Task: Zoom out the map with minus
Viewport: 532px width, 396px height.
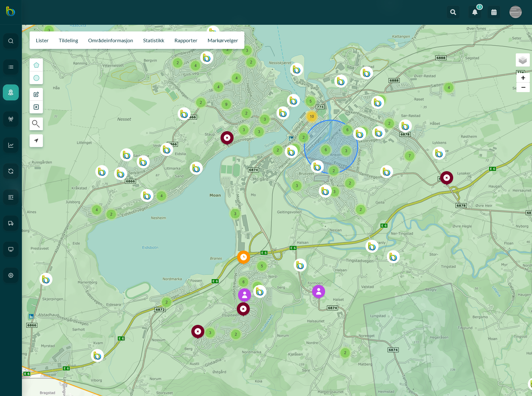Action: pyautogui.click(x=523, y=87)
